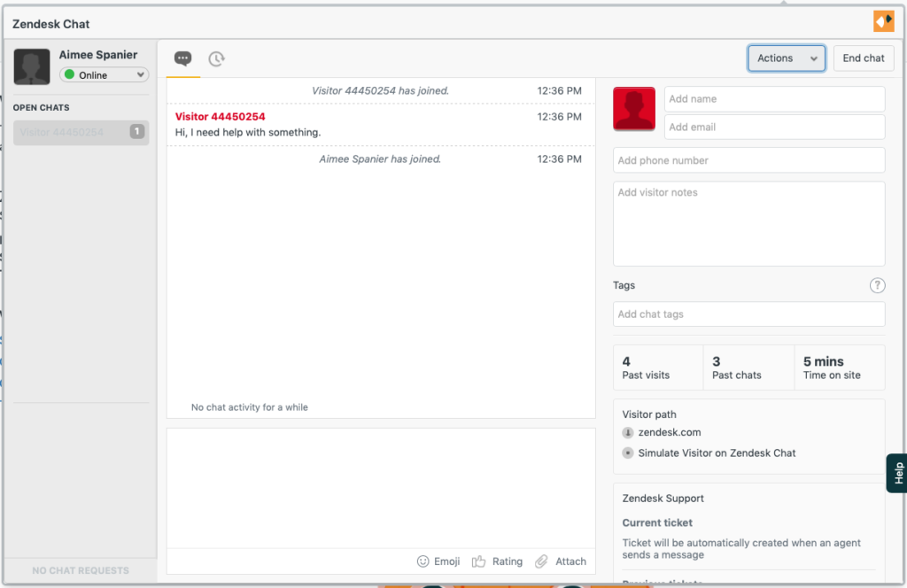907x588 pixels.
Task: Click the 'Aimee Spanier has joined.' notice
Action: point(380,159)
